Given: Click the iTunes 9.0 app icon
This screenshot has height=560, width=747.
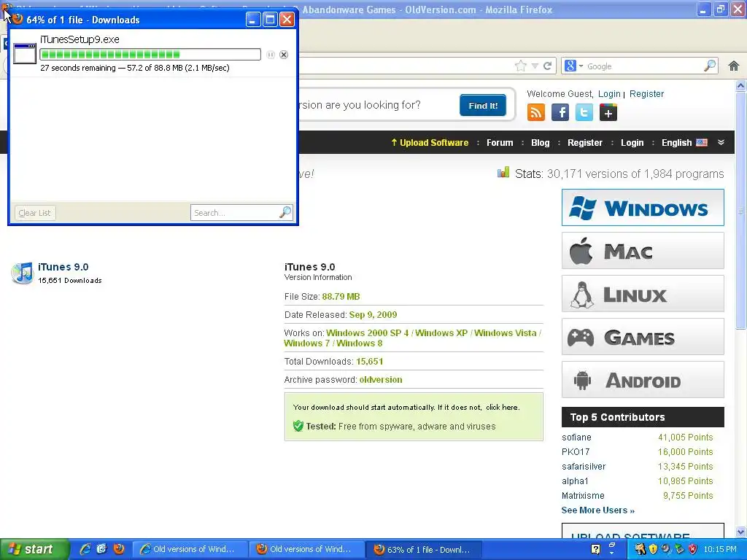Looking at the screenshot, I should click(23, 273).
